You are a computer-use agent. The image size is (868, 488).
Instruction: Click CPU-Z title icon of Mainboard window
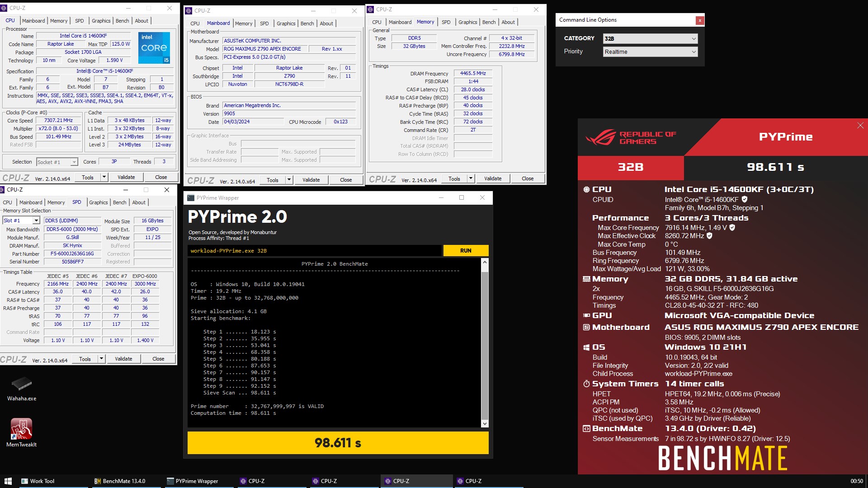pyautogui.click(x=188, y=10)
